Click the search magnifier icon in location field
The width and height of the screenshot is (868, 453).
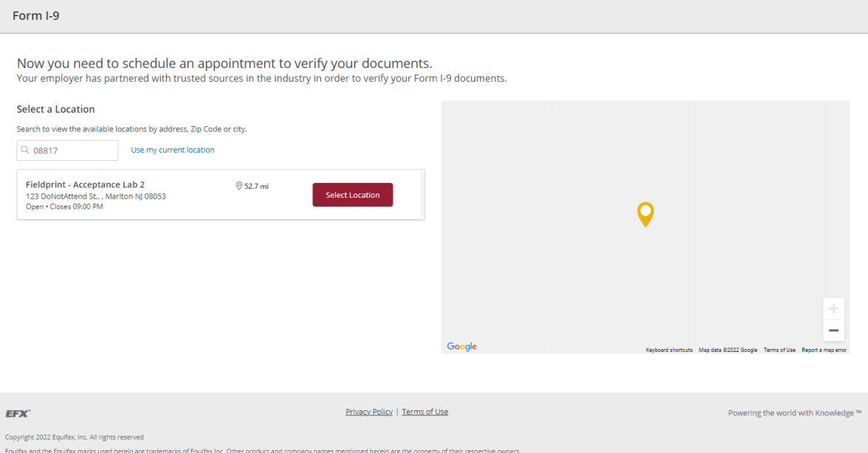(25, 150)
